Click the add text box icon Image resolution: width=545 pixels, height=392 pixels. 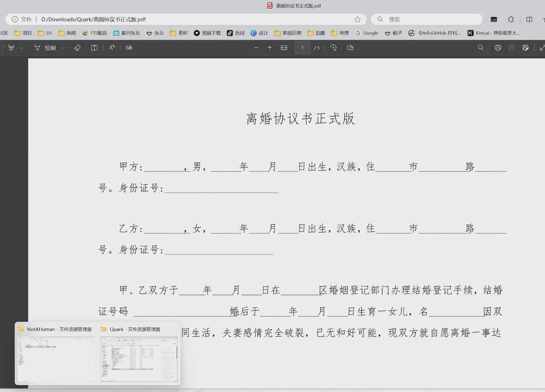point(95,48)
